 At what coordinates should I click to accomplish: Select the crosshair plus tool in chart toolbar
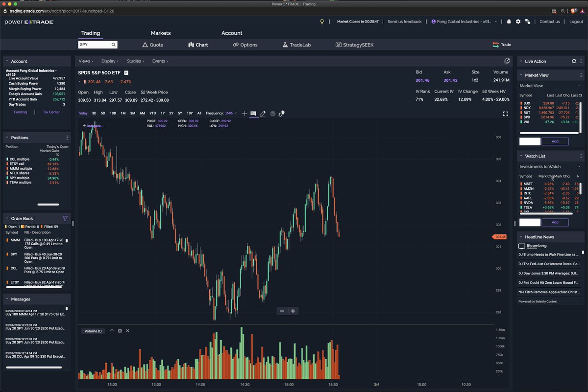click(x=245, y=114)
